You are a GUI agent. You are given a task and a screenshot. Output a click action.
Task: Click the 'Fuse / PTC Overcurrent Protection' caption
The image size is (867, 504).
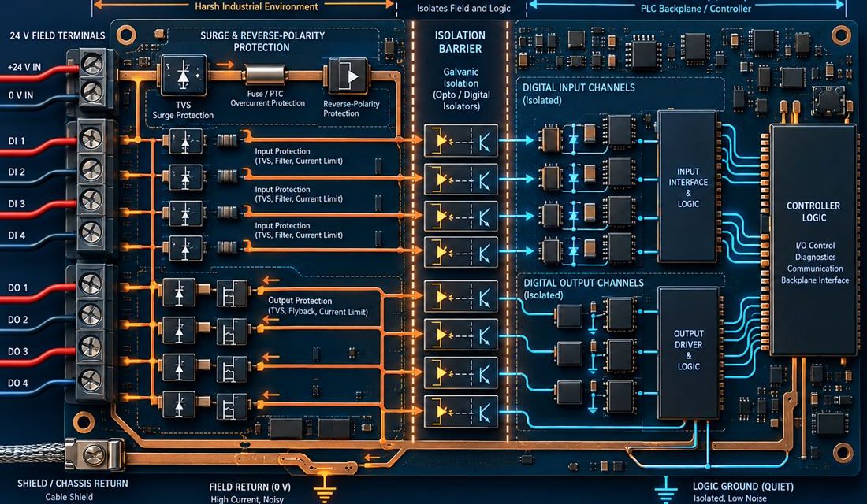268,98
